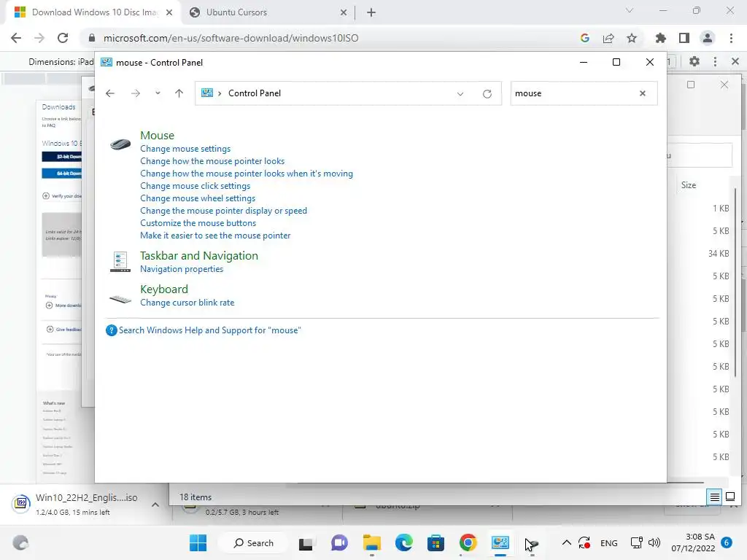The image size is (747, 560).
Task: Search Windows Help and Support for mouse
Action: (x=209, y=330)
